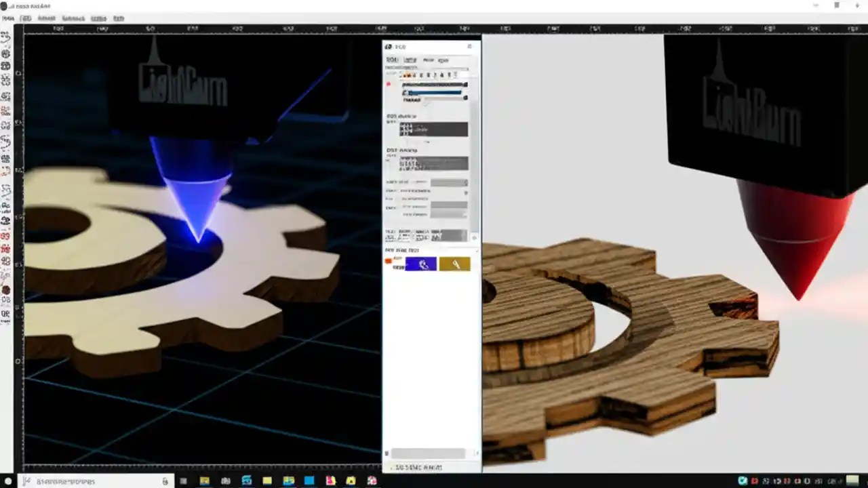The height and width of the screenshot is (488, 868).
Task: Click the LightBurn panel header icon
Action: (x=389, y=46)
